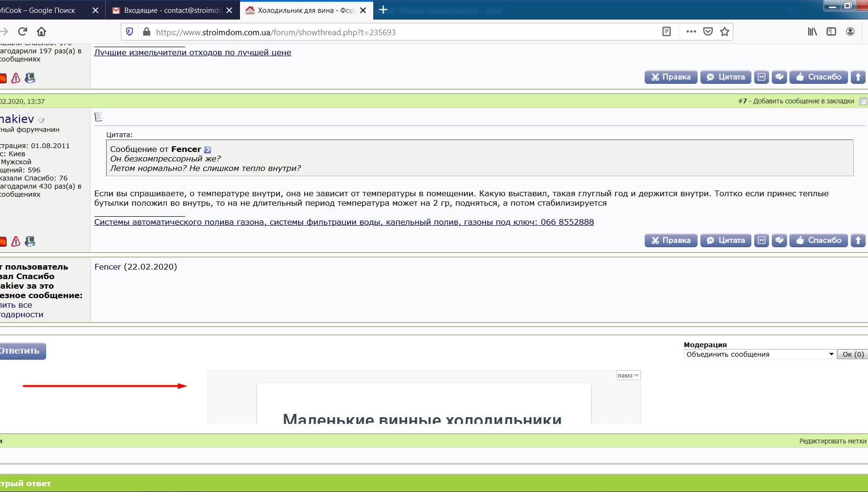Go to browser home page icon
The width and height of the screenshot is (868, 492).
point(41,32)
